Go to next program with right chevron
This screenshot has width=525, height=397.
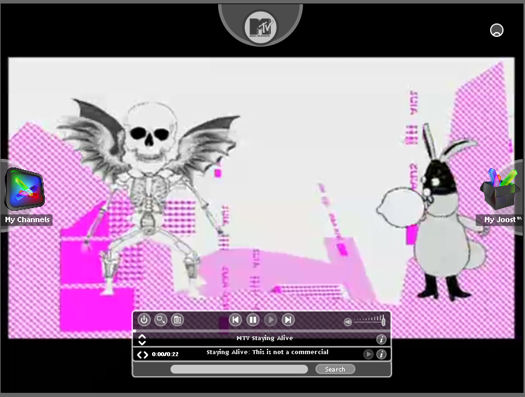click(146, 354)
